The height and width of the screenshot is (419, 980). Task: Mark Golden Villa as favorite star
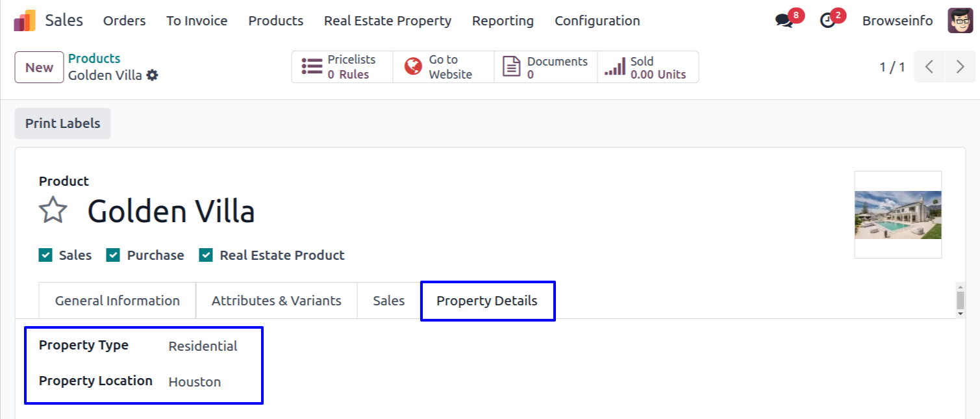tap(53, 211)
